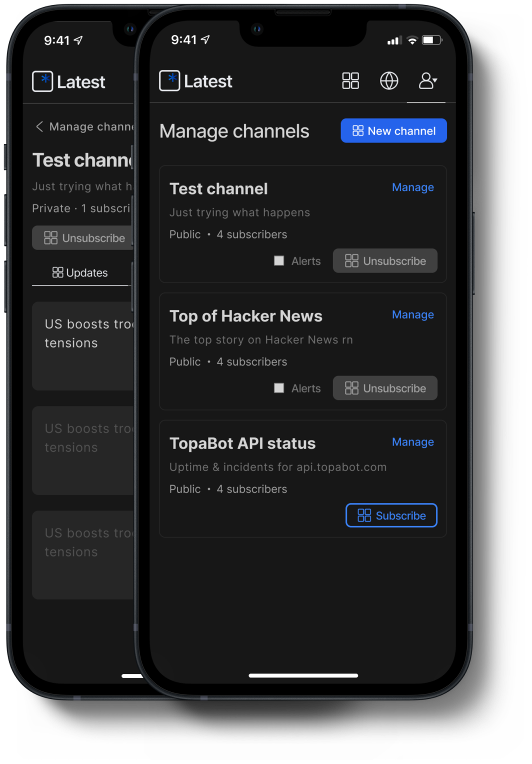Manage Top of Hacker News channel
The image size is (532, 764).
click(x=412, y=315)
